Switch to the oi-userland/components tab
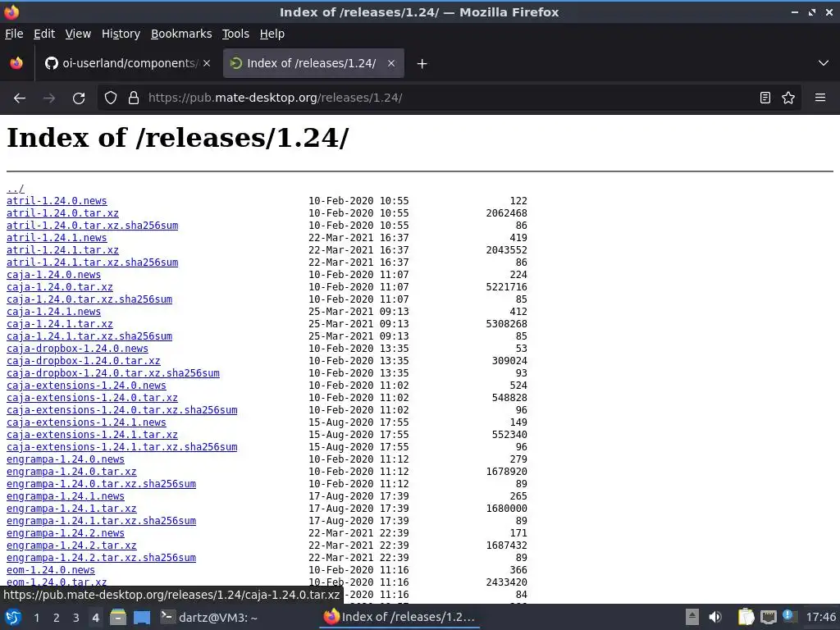Image resolution: width=840 pixels, height=630 pixels. [127, 64]
